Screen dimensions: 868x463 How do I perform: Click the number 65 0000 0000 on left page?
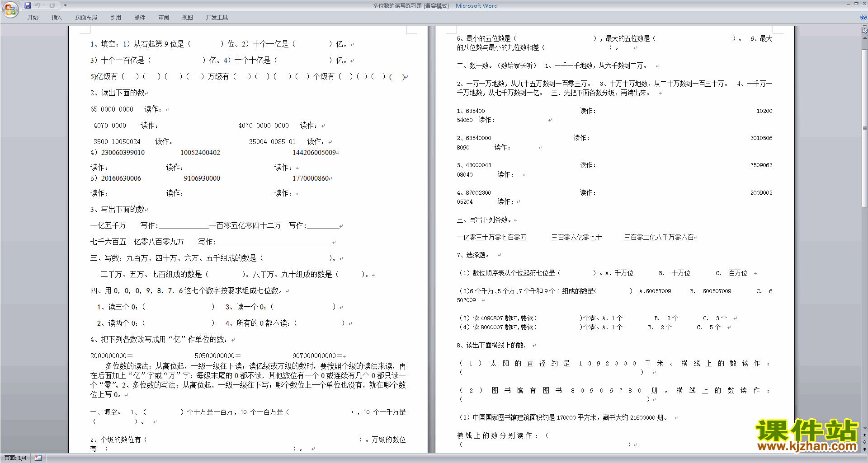pos(112,109)
